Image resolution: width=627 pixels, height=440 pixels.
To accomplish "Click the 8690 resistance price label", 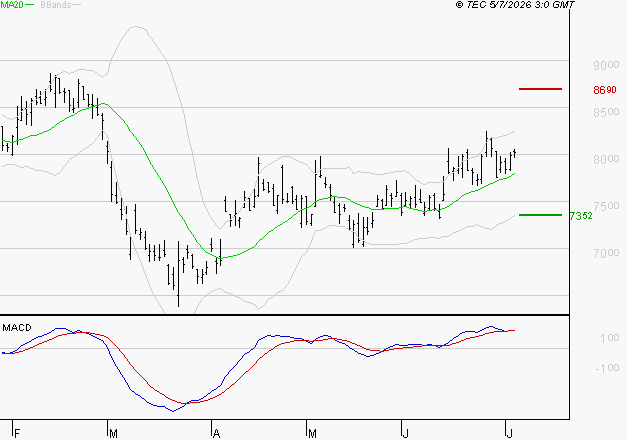I will [x=605, y=90].
